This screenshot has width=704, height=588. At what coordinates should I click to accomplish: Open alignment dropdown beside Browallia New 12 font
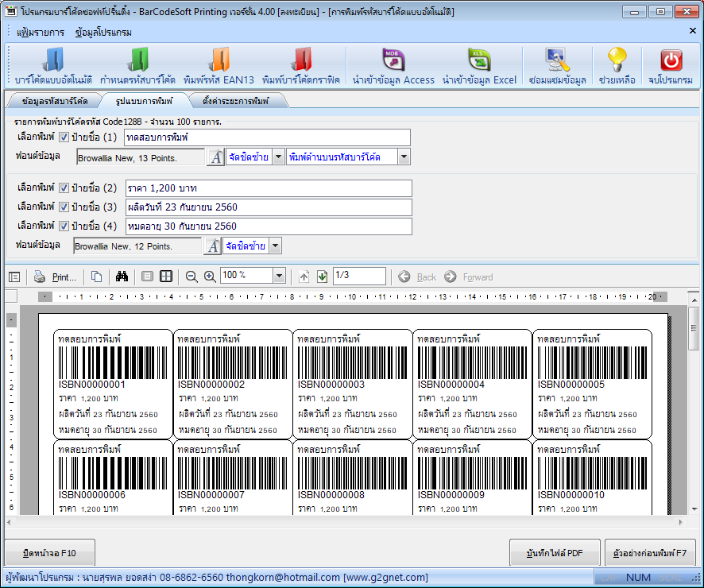coord(275,246)
